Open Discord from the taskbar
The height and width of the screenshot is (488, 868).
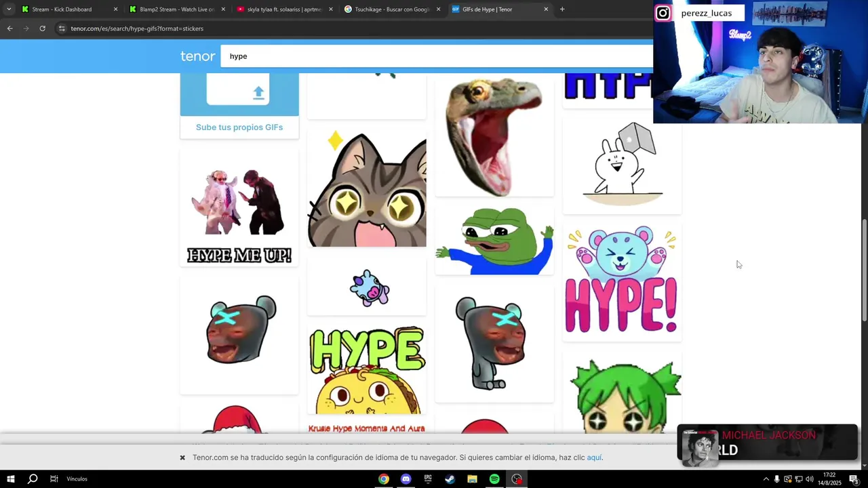[406, 479]
